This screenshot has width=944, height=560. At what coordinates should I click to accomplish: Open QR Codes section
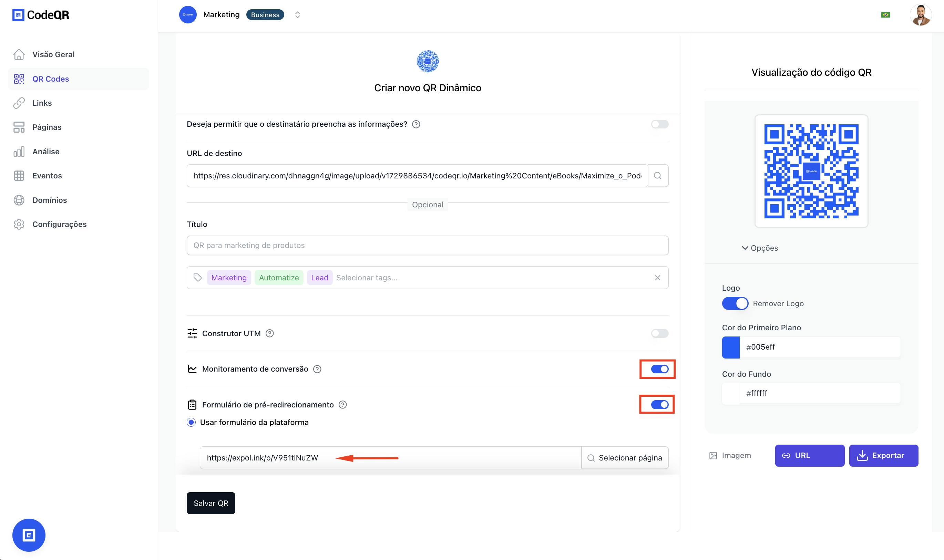(78, 79)
